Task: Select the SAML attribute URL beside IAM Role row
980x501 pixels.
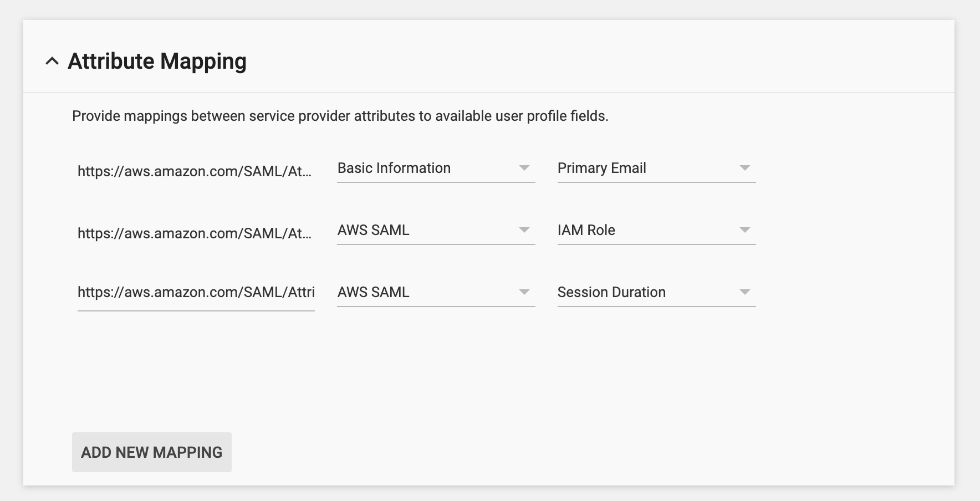Action: coord(195,233)
